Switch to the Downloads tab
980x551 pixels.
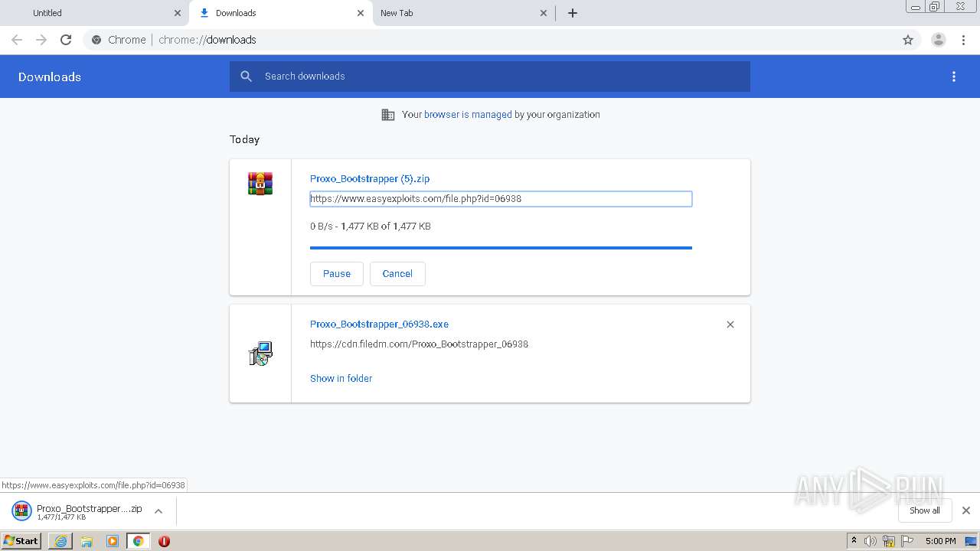(x=281, y=13)
